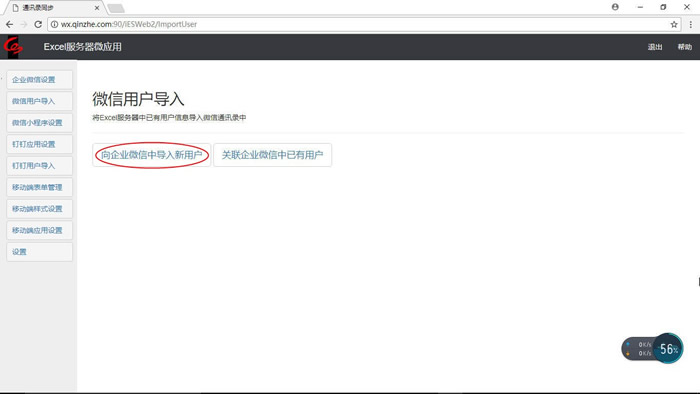Open the Chrome three-dot menu
Viewport: 700px width, 394px height.
tap(691, 25)
